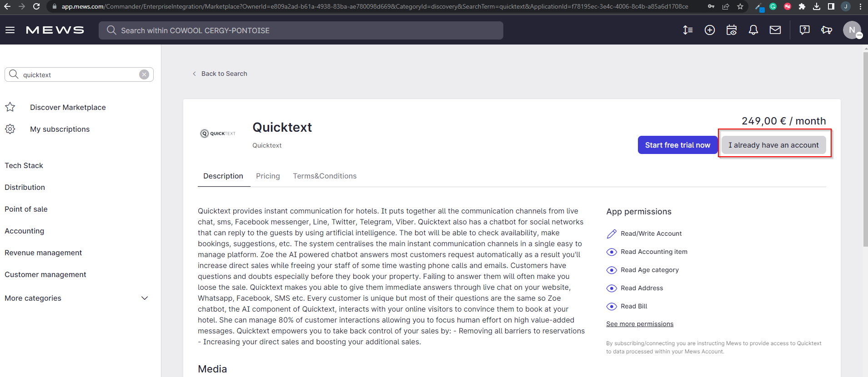This screenshot has height=377, width=868.
Task: Open user profile avatar menu
Action: 852,30
